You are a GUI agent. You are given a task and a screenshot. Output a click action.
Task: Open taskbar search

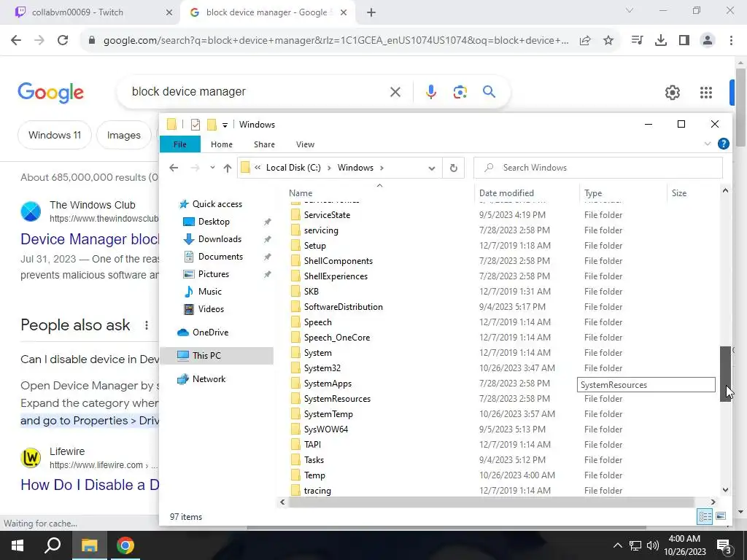click(x=53, y=545)
